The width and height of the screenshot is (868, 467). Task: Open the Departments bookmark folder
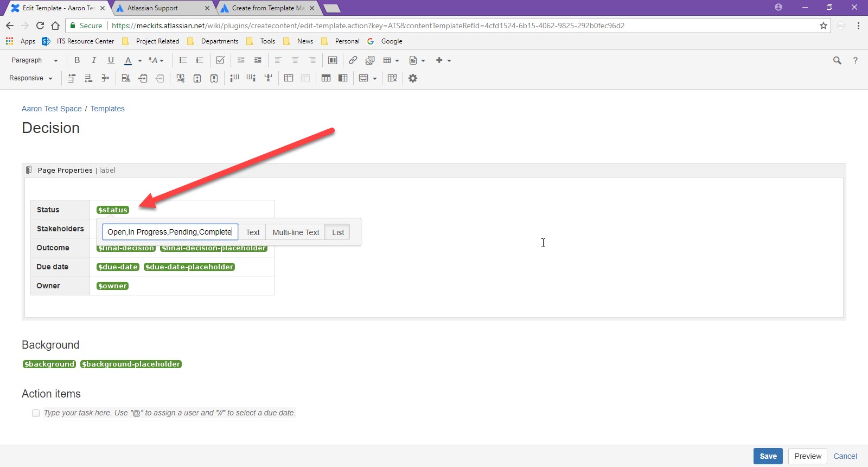[213, 41]
